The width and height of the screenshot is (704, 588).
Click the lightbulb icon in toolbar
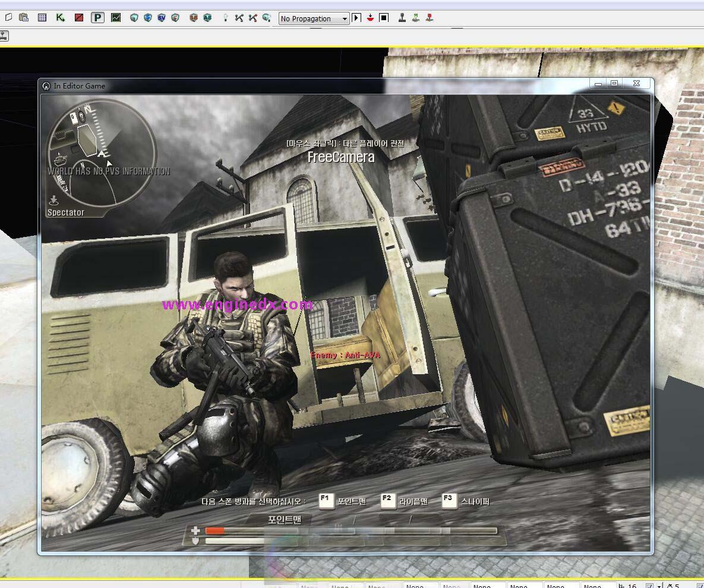(x=225, y=17)
